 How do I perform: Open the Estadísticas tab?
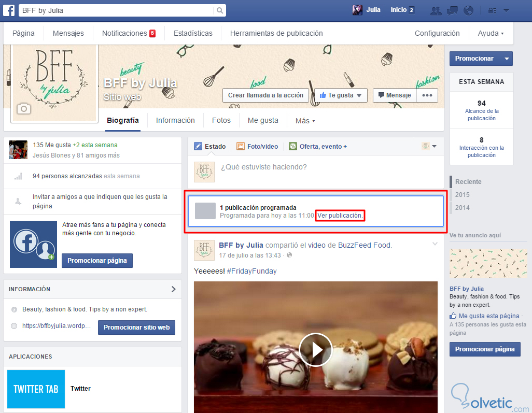[193, 33]
